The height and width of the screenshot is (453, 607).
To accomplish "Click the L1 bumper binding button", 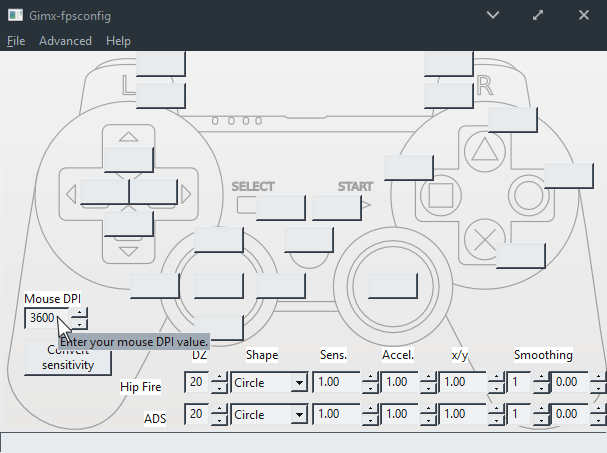I will click(161, 96).
